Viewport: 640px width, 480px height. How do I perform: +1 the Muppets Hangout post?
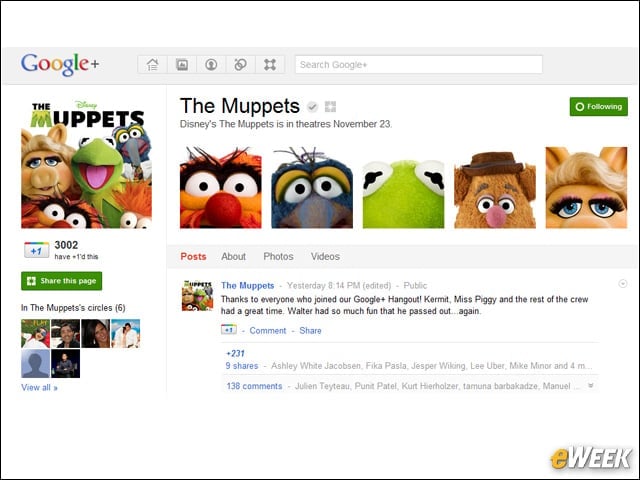[x=229, y=329]
